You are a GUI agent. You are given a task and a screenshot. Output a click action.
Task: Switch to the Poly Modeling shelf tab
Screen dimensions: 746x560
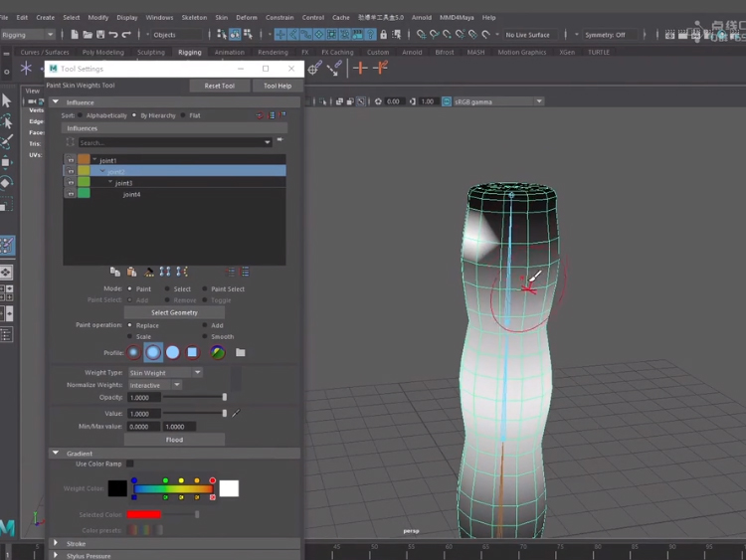[x=102, y=53]
